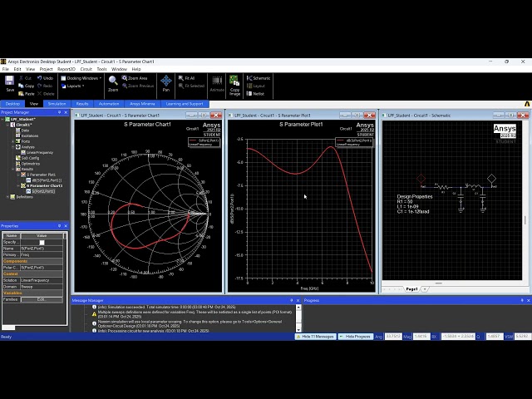Pin the Progress panel
532x399 pixels.
522,300
